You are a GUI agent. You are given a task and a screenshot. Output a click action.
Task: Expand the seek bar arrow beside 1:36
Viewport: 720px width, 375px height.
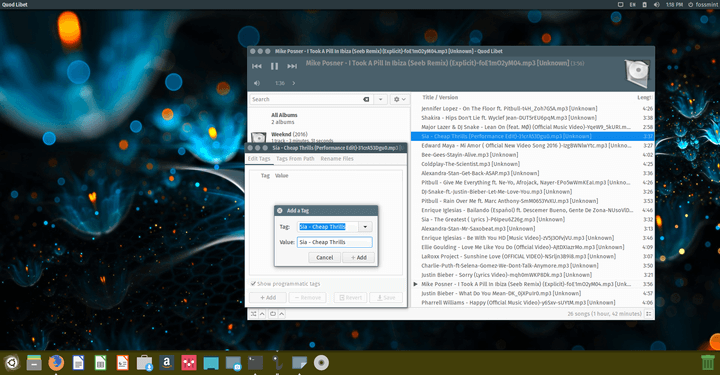click(294, 83)
